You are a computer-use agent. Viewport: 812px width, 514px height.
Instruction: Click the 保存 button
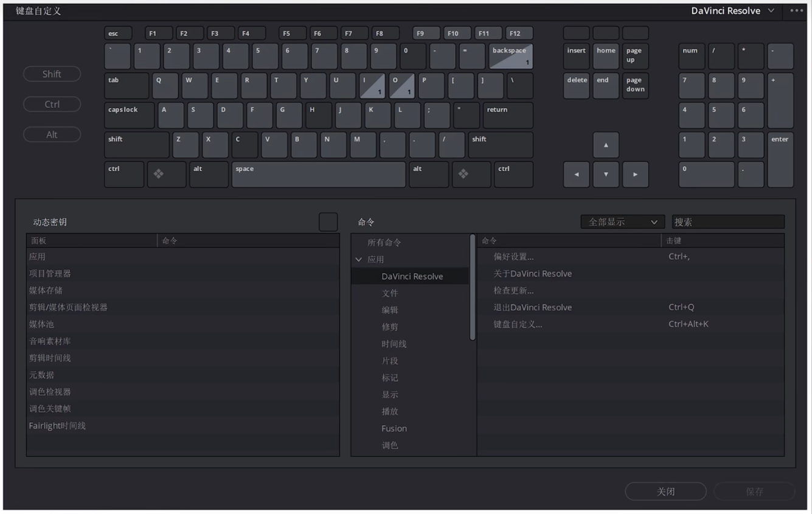coord(754,491)
